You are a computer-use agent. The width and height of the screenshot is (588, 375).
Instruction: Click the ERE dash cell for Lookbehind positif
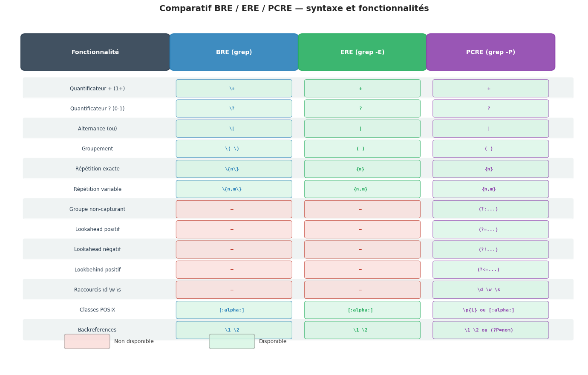tap(362, 270)
